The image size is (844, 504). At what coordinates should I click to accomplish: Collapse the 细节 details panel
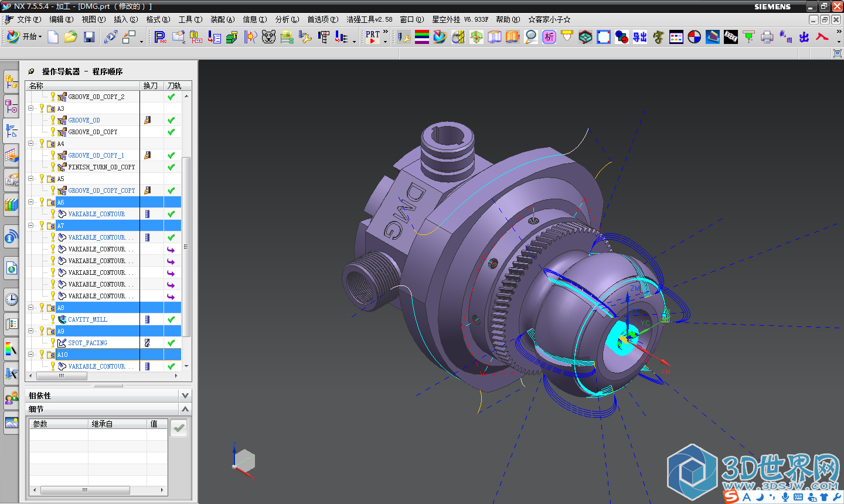point(185,409)
